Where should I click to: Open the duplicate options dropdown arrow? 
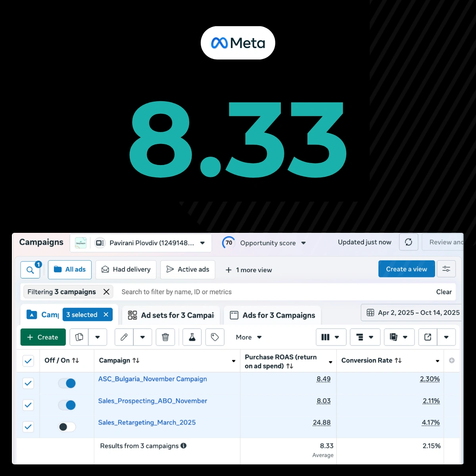click(98, 337)
